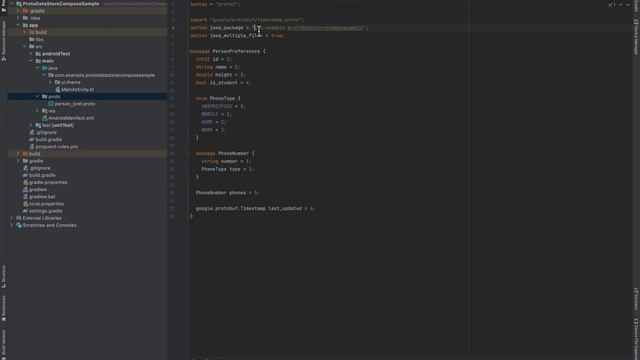The height and width of the screenshot is (360, 640).
Task: Open the Device File Explorer panel
Action: point(636,339)
